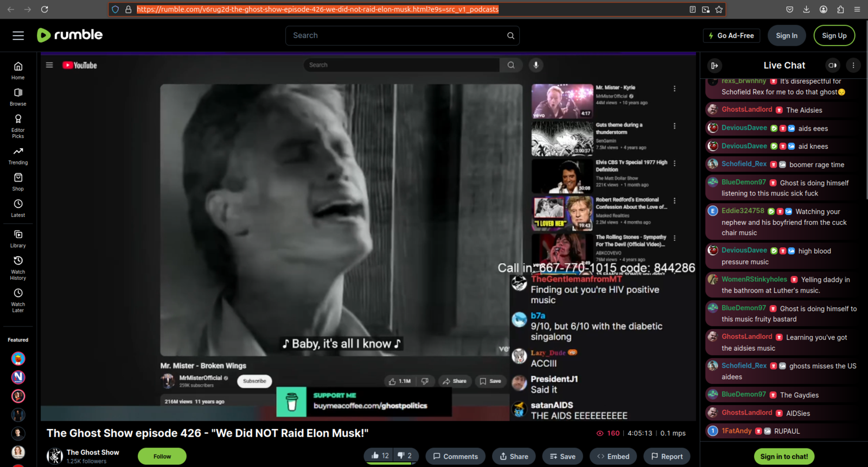
Task: Click 1FatAndy username in chat
Action: (736, 431)
